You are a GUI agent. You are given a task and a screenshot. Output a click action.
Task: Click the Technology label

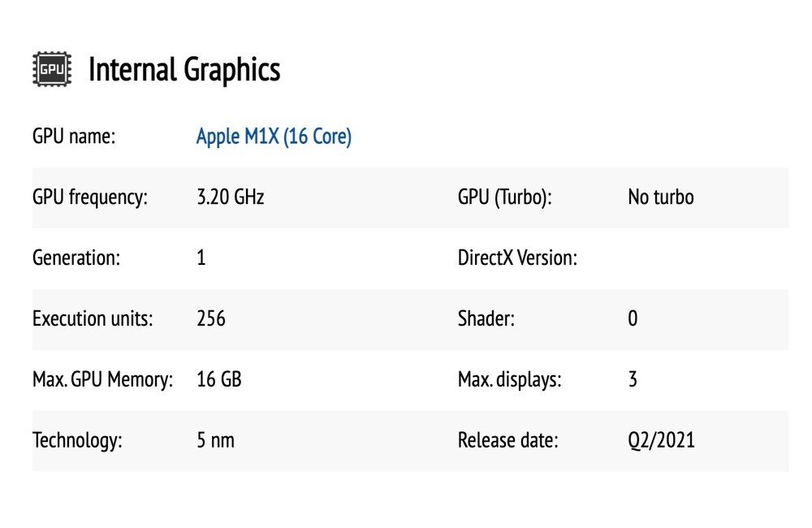click(x=77, y=440)
